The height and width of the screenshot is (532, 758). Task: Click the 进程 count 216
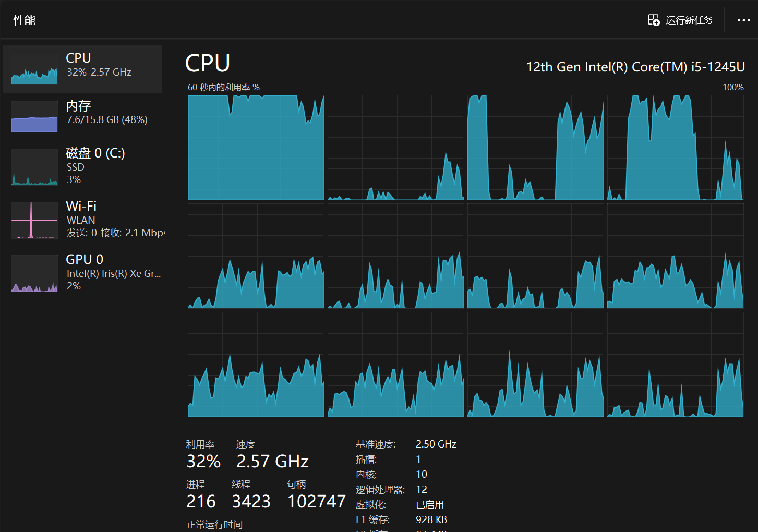[201, 501]
